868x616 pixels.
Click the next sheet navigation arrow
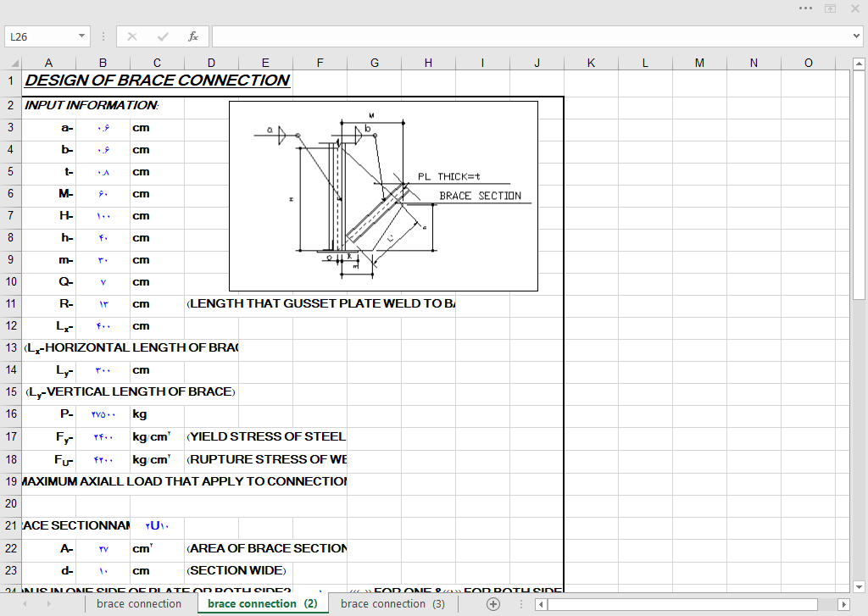[x=48, y=604]
